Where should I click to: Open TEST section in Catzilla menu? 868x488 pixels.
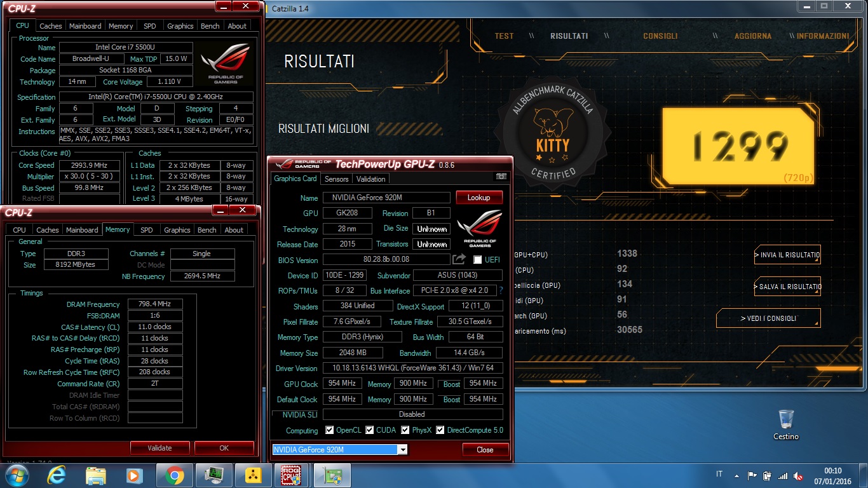tap(504, 36)
